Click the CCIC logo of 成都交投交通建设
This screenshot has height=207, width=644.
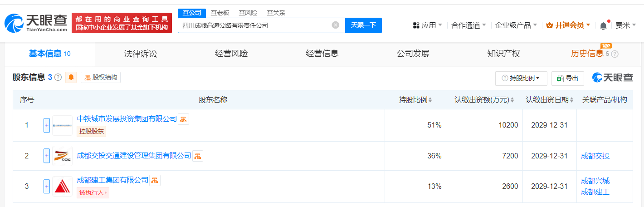point(63,156)
